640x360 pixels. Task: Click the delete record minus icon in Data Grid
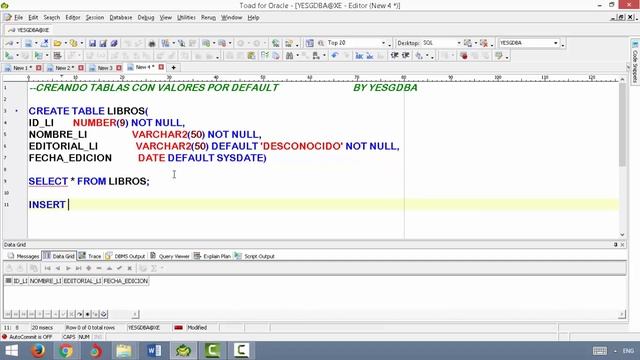(x=99, y=268)
